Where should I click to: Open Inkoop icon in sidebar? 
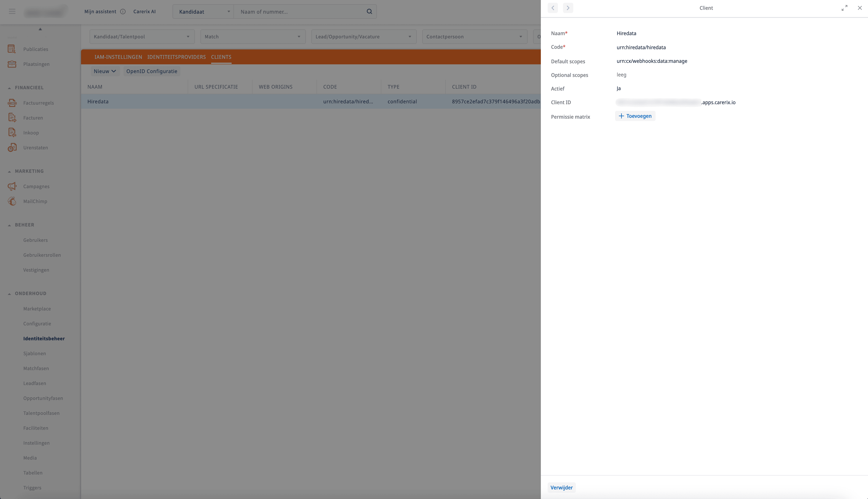(x=12, y=133)
